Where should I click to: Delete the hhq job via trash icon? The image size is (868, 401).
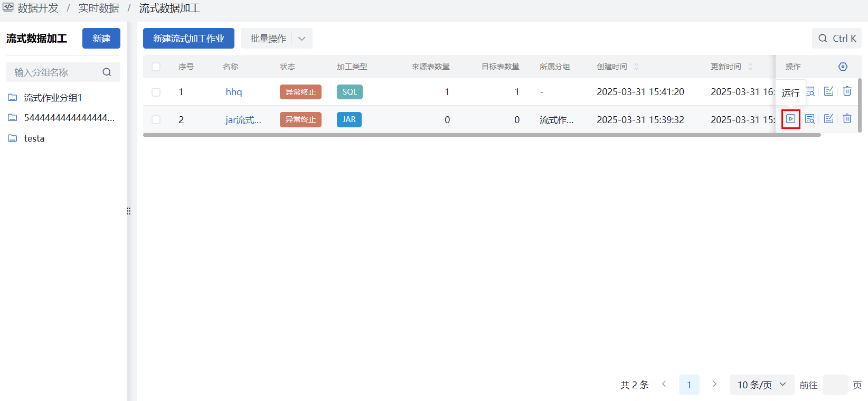click(x=847, y=91)
